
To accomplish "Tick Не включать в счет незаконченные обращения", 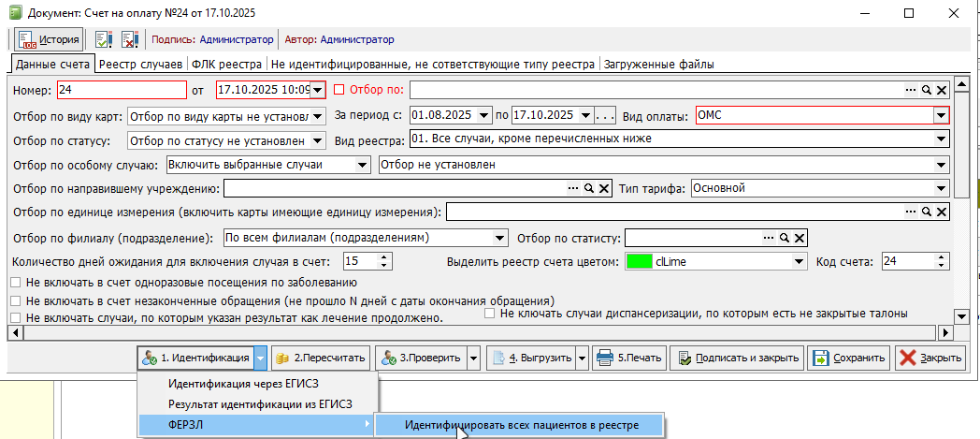I will pos(15,301).
